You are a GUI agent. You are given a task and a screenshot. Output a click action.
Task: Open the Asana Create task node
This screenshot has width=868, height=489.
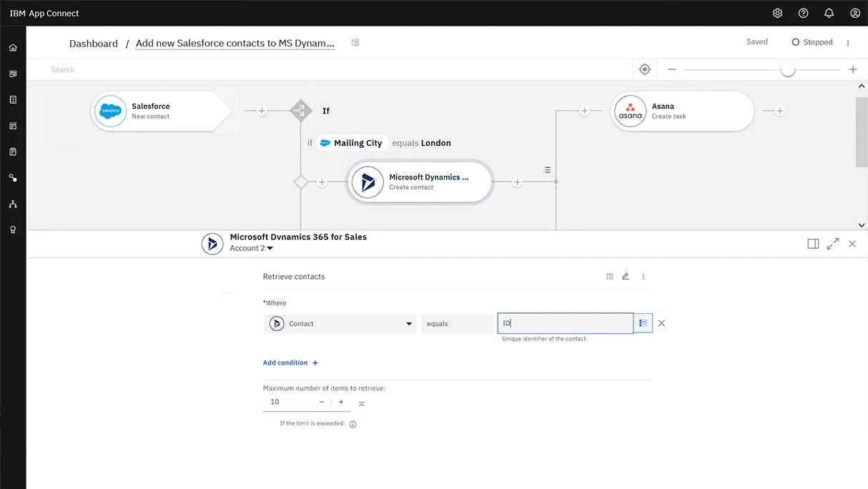click(681, 111)
